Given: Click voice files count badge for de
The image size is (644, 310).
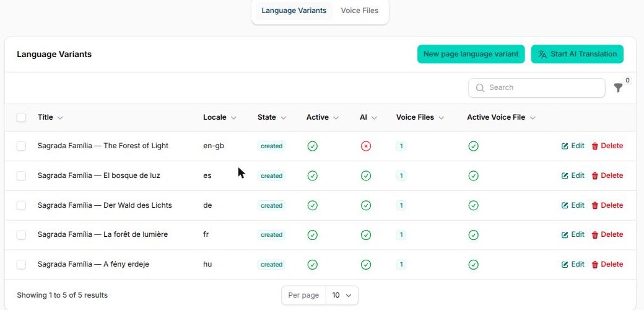Looking at the screenshot, I should click(401, 205).
